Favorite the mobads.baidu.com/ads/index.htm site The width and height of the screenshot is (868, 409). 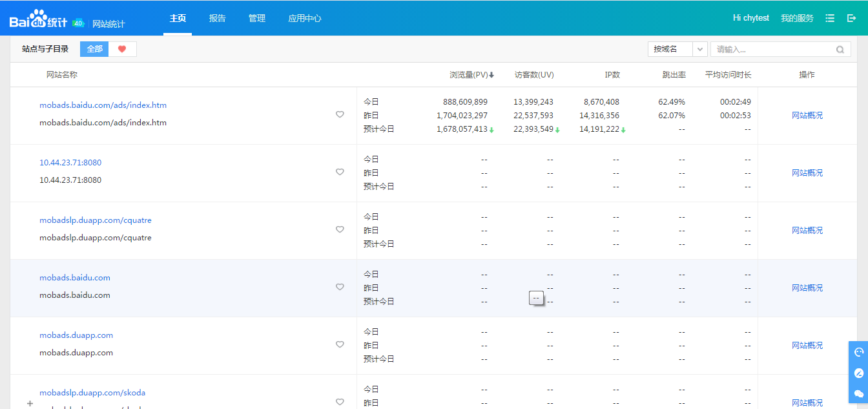(x=340, y=114)
